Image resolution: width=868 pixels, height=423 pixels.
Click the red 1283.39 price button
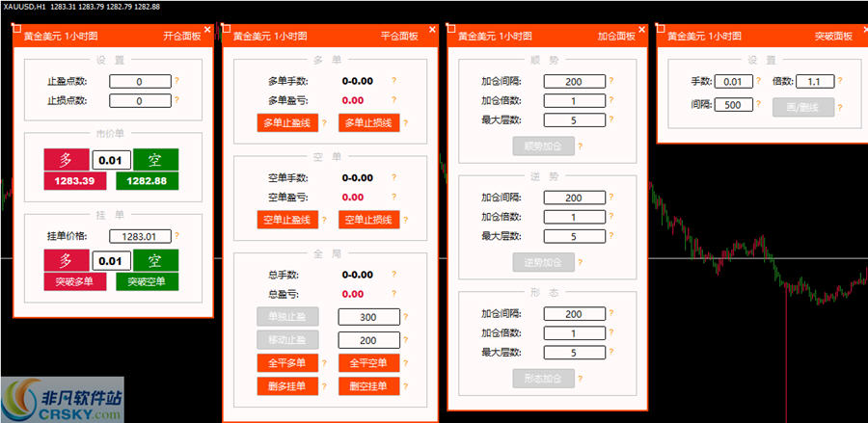click(x=74, y=181)
